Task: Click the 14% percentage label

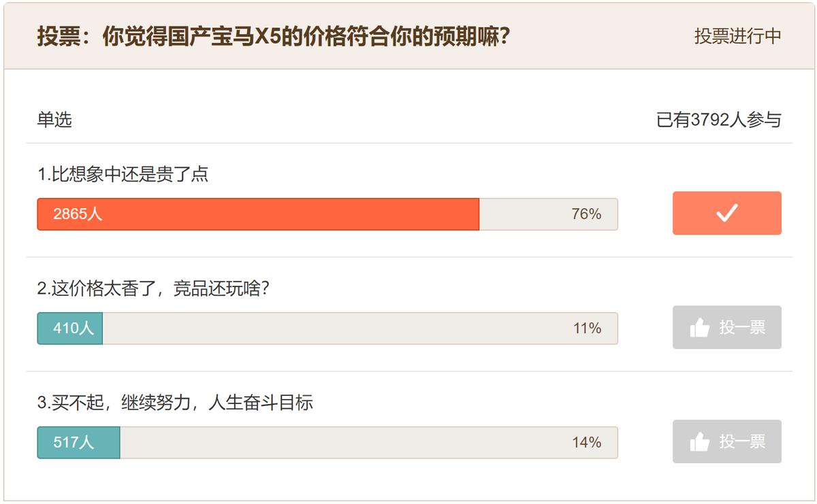Action: click(586, 443)
